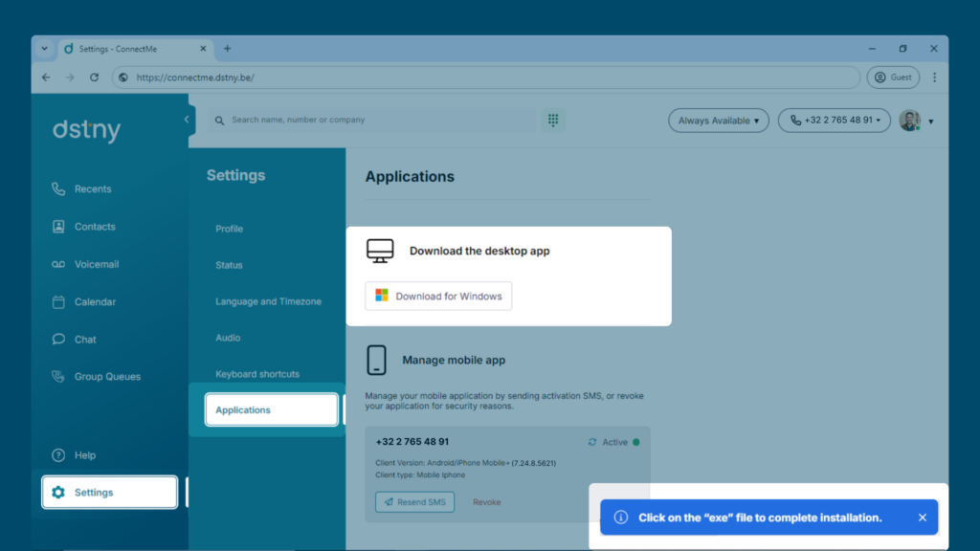980x551 pixels.
Task: Dismiss the exe installation notification
Action: [x=923, y=518]
